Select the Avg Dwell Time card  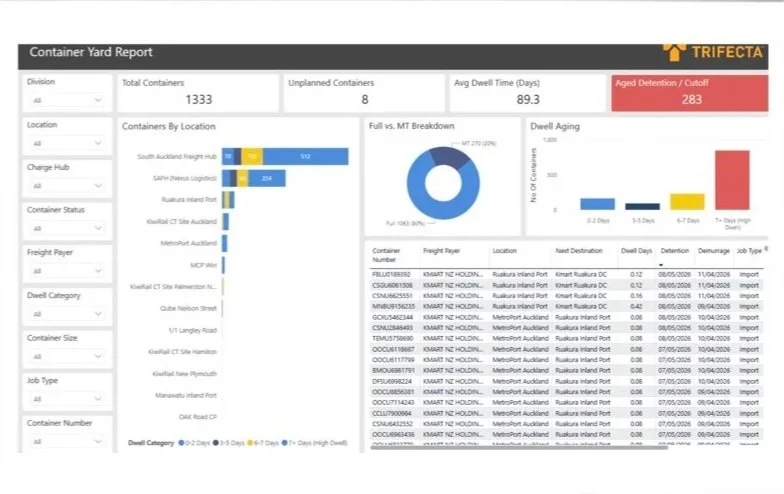coord(528,93)
